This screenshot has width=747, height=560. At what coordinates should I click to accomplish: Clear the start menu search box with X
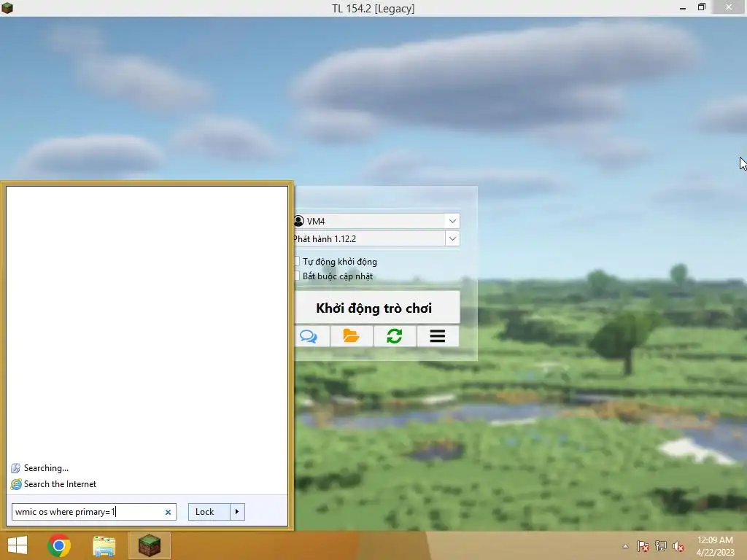pos(168,513)
